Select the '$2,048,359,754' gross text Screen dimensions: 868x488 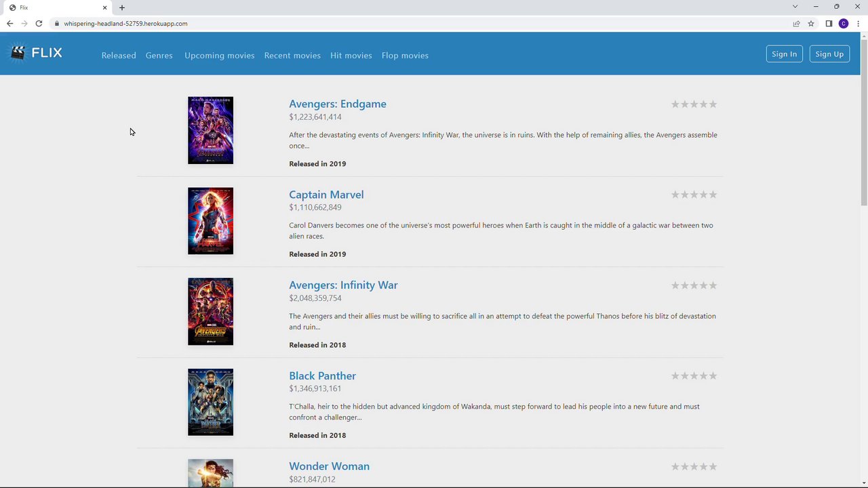(315, 298)
